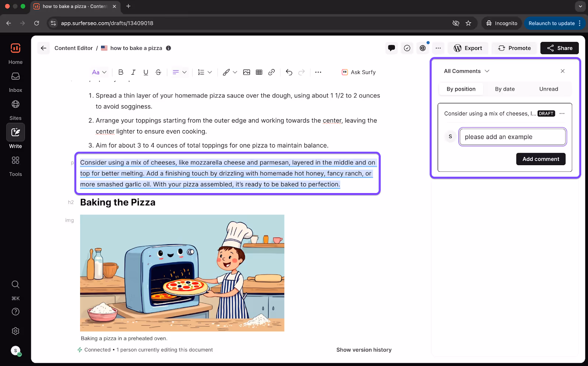This screenshot has height=366, width=588.
Task: Toggle underline formatting
Action: 146,72
